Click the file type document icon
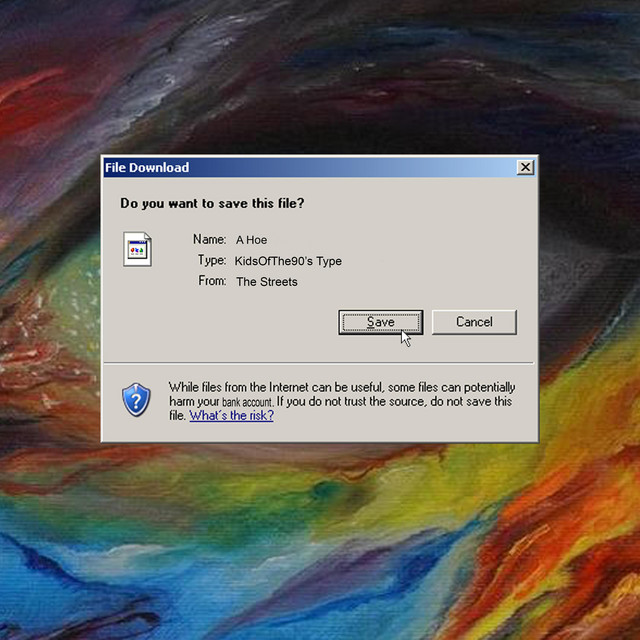 pos(138,249)
